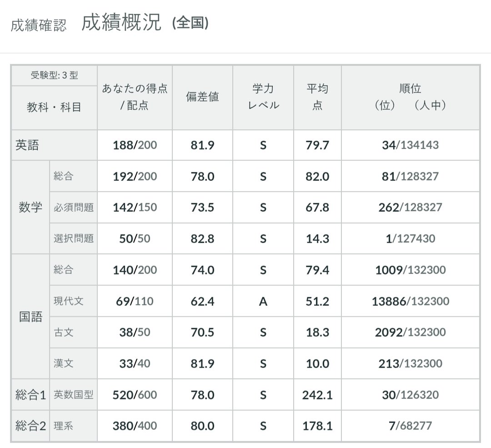Click the rank 2092/132300 cell
This screenshot has width=491, height=448.
pos(410,332)
